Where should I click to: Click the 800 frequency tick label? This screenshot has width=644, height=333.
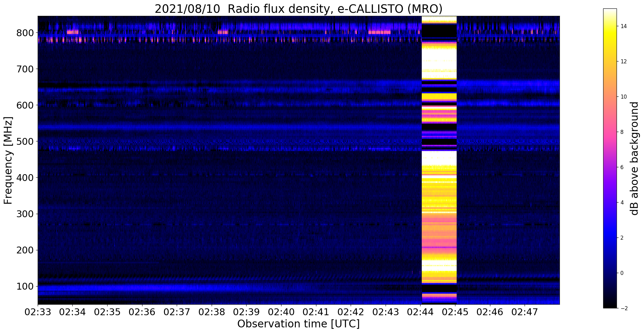pyautogui.click(x=25, y=33)
